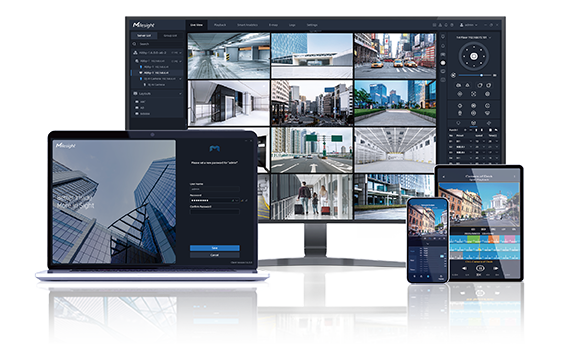Select the white highlighted icon in vertical toolbar
Screen dimensions: 586x361
tap(443, 63)
